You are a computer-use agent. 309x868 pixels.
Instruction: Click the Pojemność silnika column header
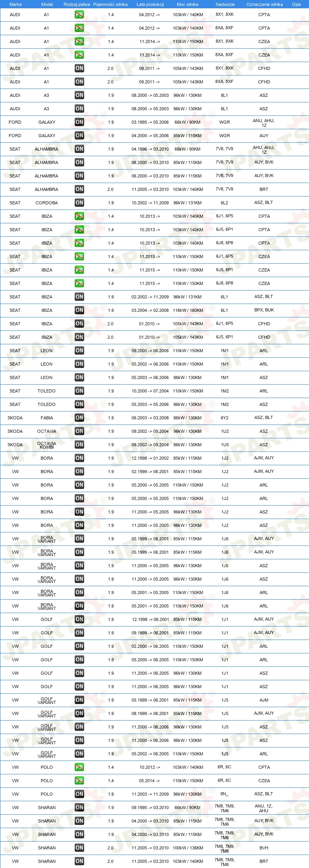110,4
